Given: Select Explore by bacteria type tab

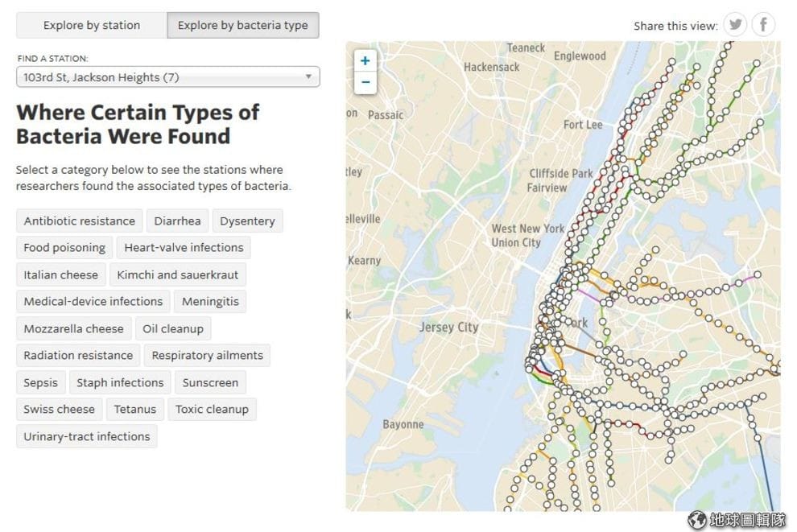Looking at the screenshot, I should click(x=243, y=26).
